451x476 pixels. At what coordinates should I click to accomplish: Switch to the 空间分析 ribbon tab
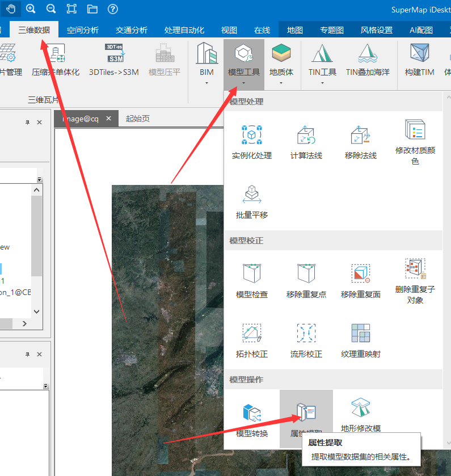pyautogui.click(x=83, y=30)
